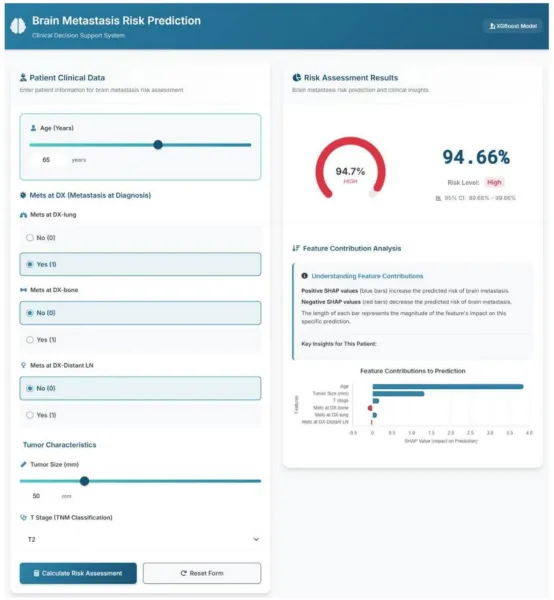Click the chart icon beside 95% CI

438,198
